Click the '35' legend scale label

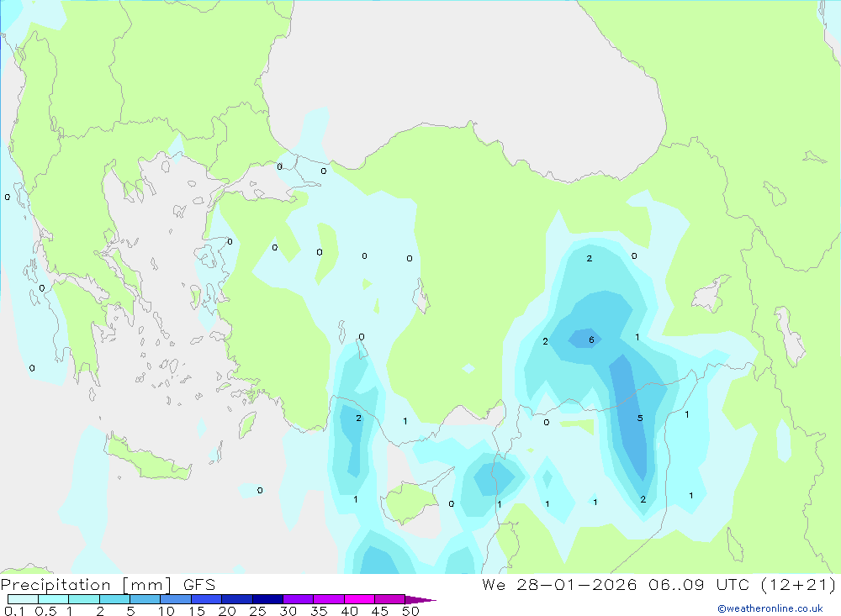pos(319,611)
